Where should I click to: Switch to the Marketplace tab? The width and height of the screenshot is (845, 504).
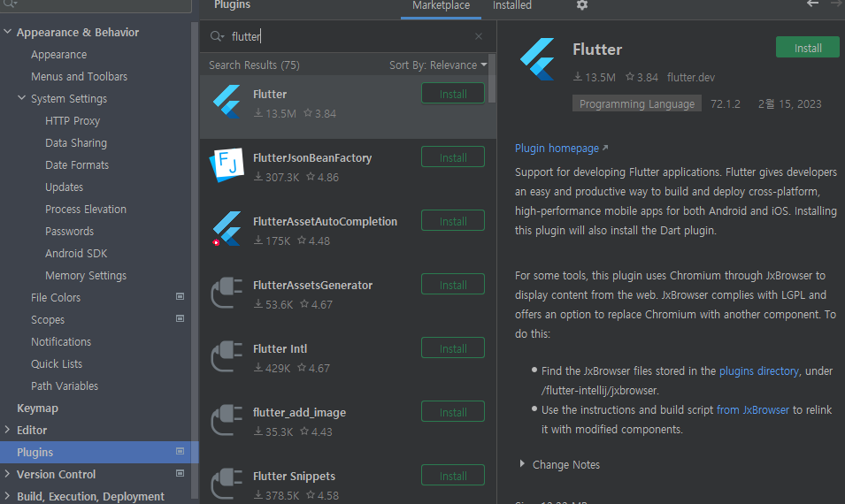tap(441, 6)
